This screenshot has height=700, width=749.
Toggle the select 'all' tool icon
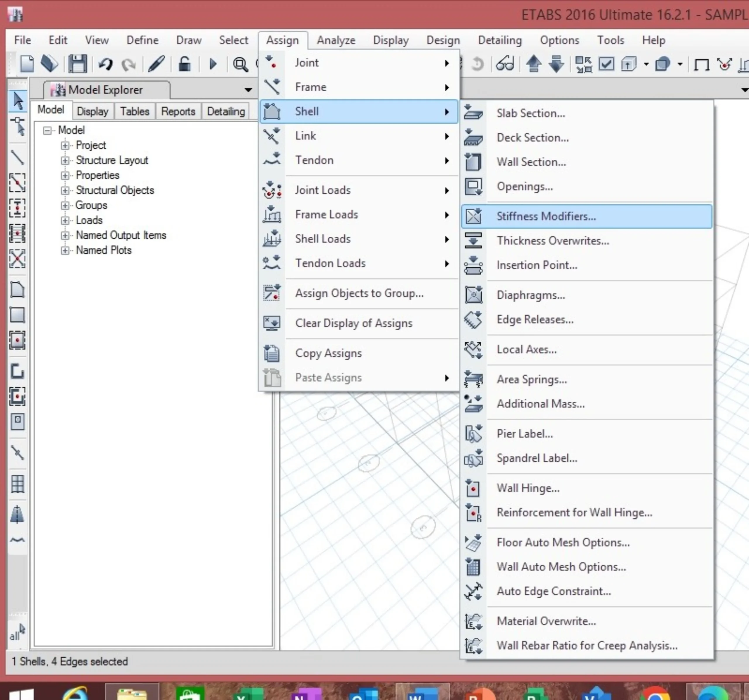coord(17,632)
